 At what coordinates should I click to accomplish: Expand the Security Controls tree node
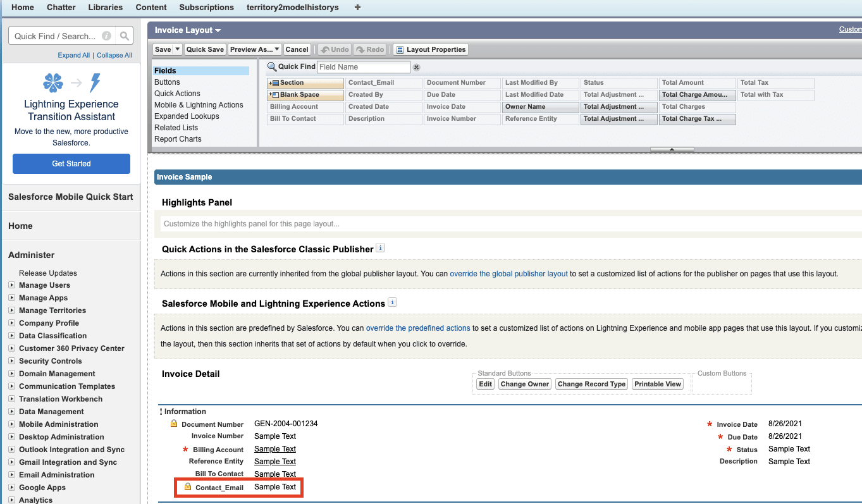[x=11, y=361]
